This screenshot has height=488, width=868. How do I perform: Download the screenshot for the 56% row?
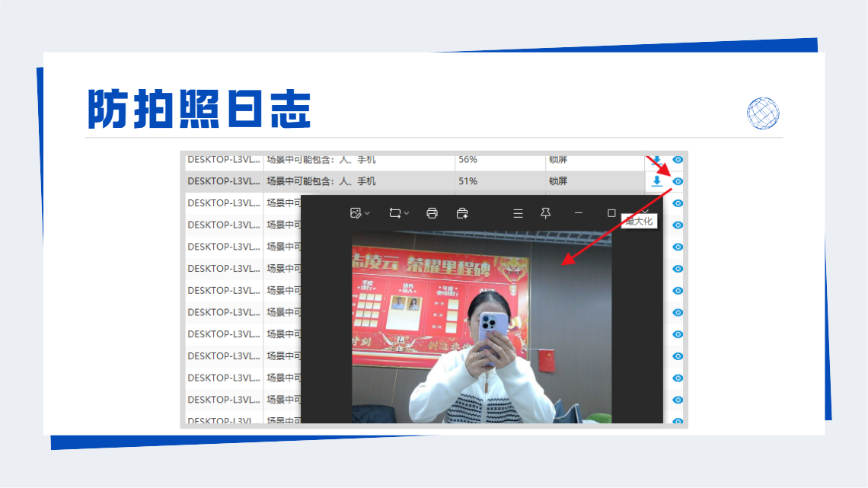tap(656, 160)
